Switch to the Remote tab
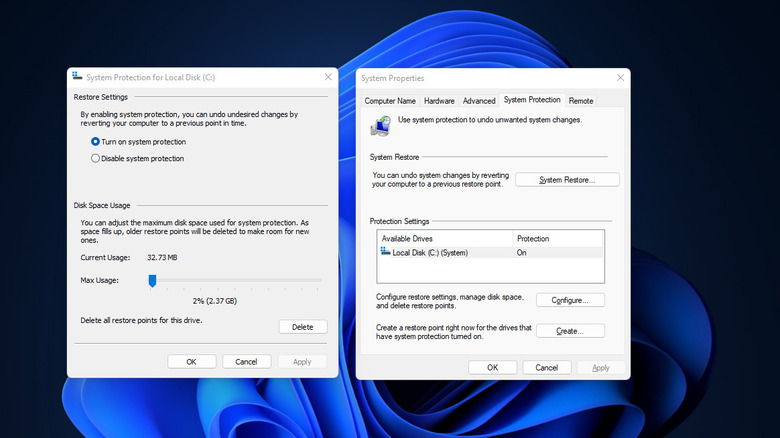Screen dimensions: 780x438 click(581, 101)
